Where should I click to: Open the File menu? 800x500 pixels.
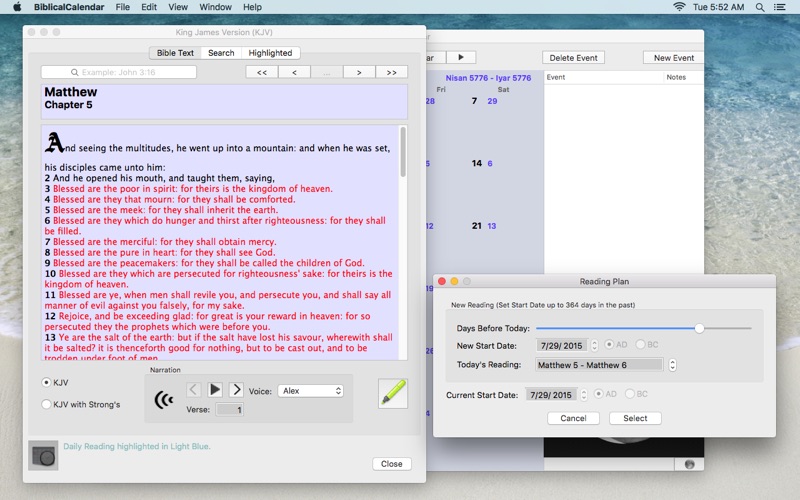(122, 7)
